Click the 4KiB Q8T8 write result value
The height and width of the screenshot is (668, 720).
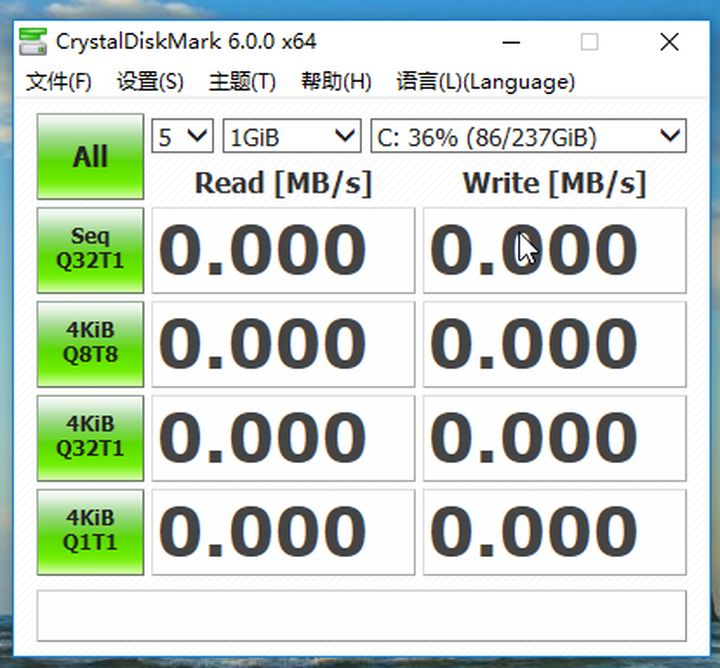(x=555, y=344)
